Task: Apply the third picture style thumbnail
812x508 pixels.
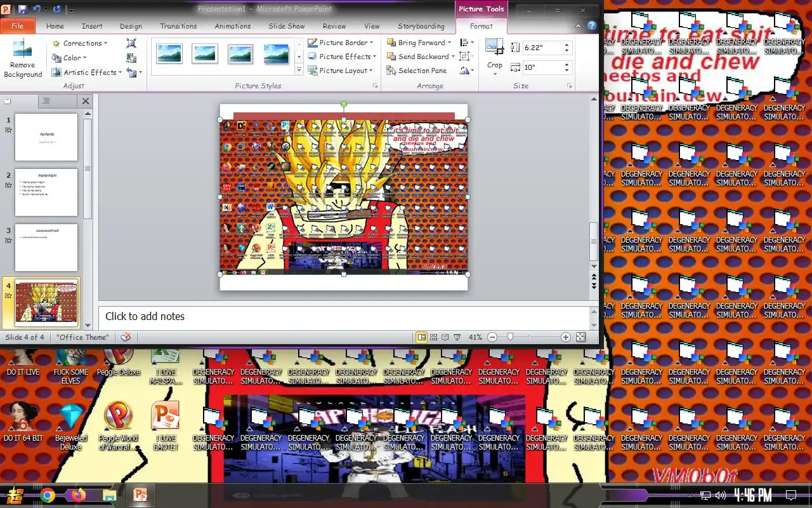Action: point(240,53)
